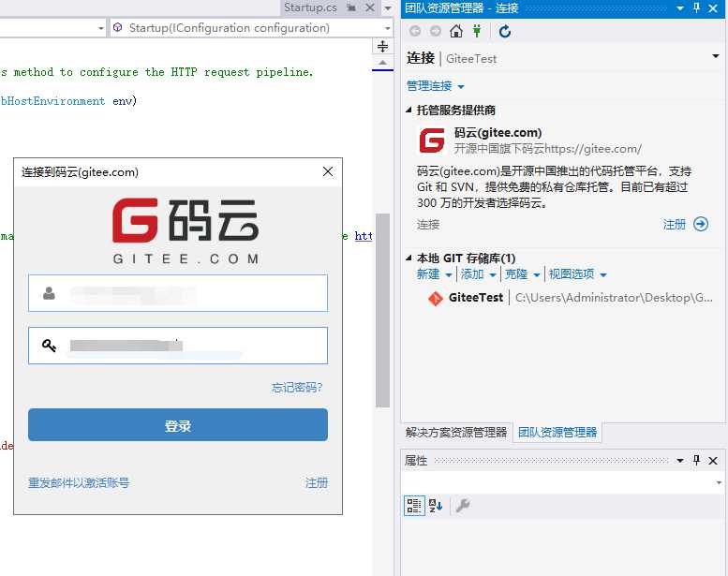Collapse the 本地 GIT 存储库 section
728x576 pixels.
tap(409, 258)
